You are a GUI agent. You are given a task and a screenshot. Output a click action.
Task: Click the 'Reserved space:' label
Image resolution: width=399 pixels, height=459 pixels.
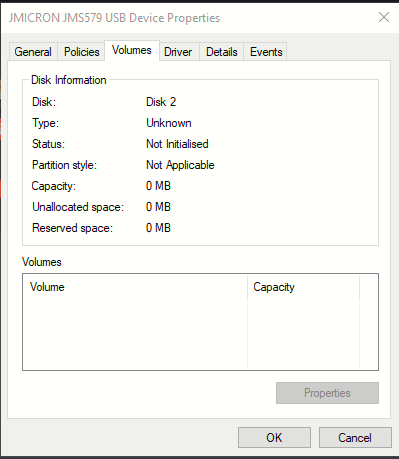(x=72, y=228)
